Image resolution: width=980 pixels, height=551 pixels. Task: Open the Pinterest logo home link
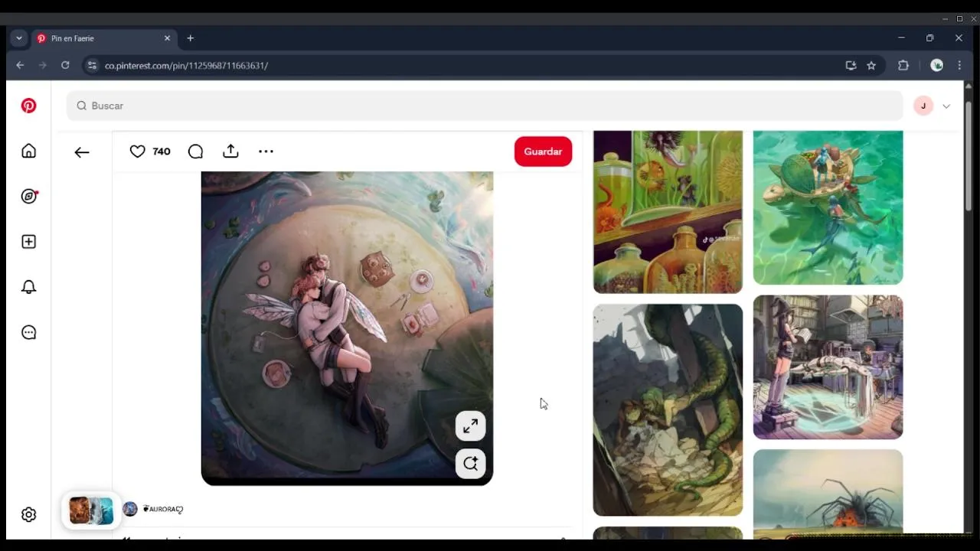pyautogui.click(x=28, y=106)
